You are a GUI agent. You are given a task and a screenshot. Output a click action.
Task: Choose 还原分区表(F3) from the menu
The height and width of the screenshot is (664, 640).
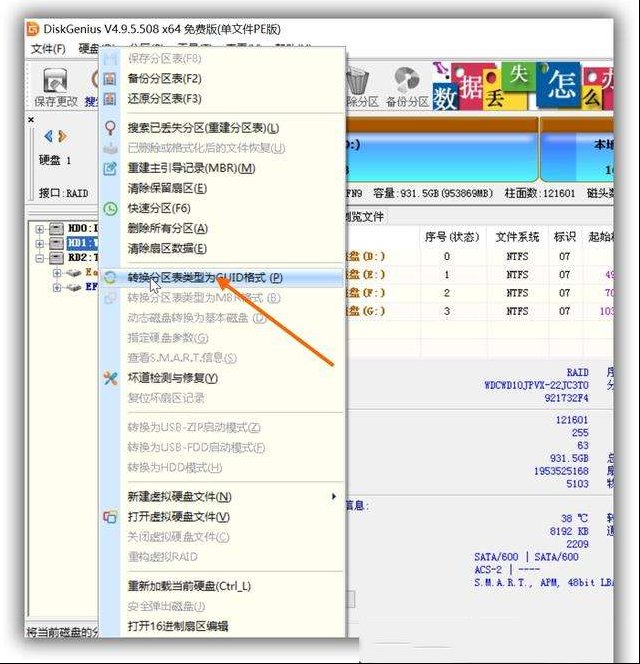click(x=222, y=99)
